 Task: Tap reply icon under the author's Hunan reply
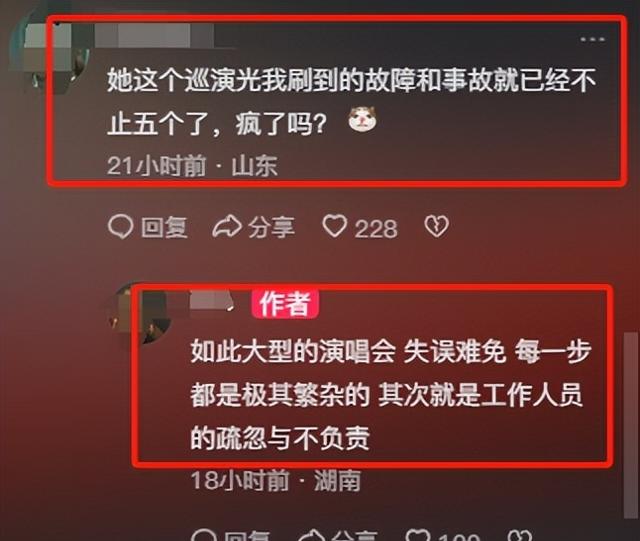point(203,536)
